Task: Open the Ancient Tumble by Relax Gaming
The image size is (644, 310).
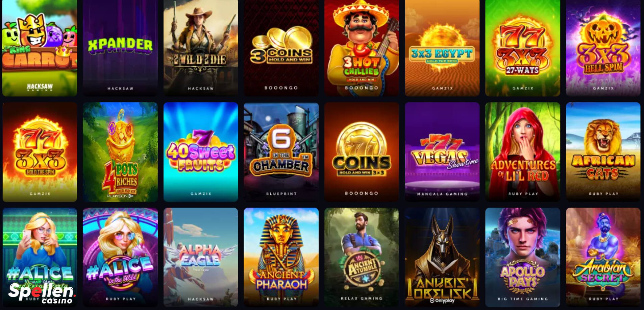Action: point(362,257)
